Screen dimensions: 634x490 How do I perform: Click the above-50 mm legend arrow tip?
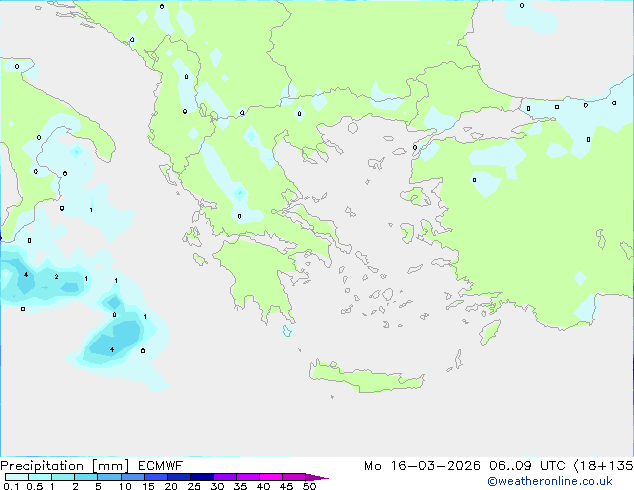click(317, 477)
